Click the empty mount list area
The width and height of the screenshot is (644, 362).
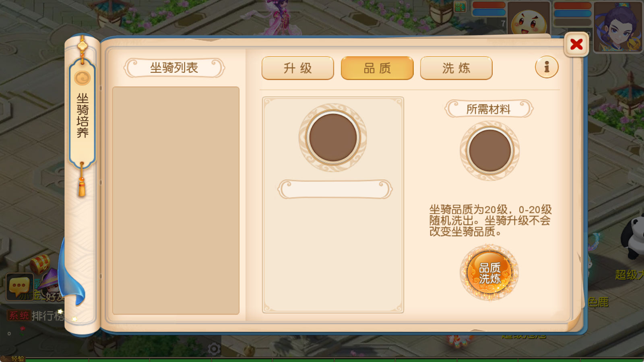pyautogui.click(x=176, y=200)
